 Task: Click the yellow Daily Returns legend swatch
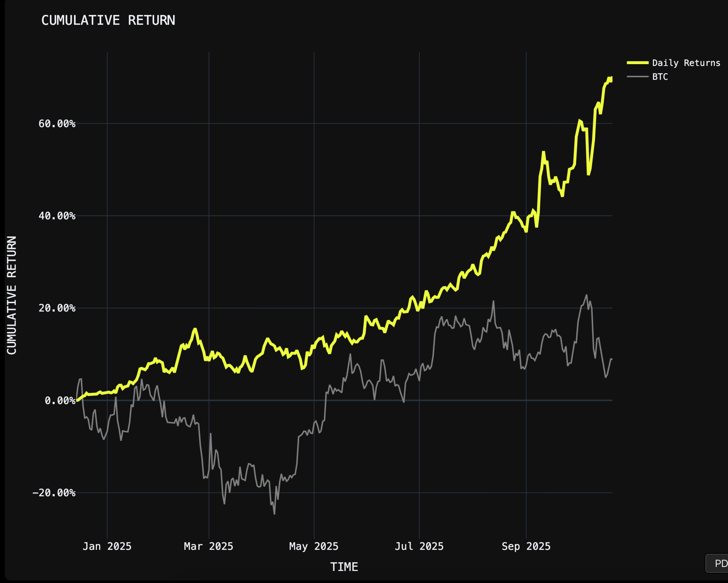pos(638,63)
